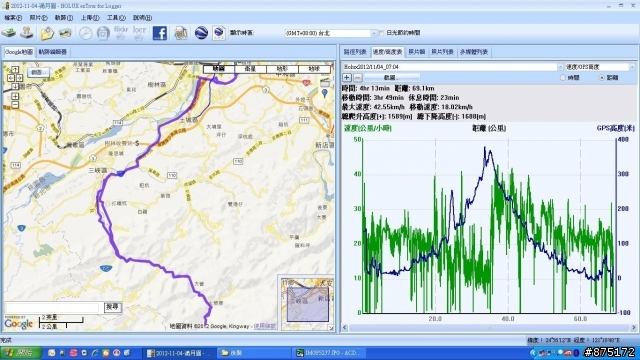Switch to the 多媒體列表 tab
640x360 pixels.
click(474, 52)
